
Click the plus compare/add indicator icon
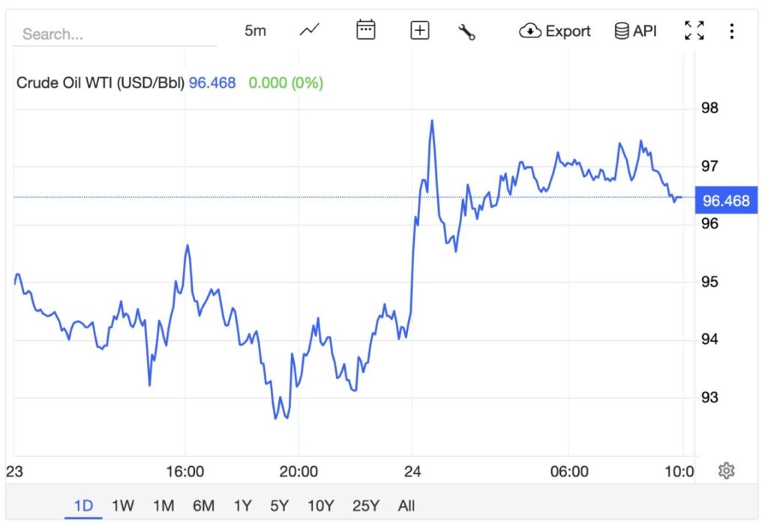(419, 31)
